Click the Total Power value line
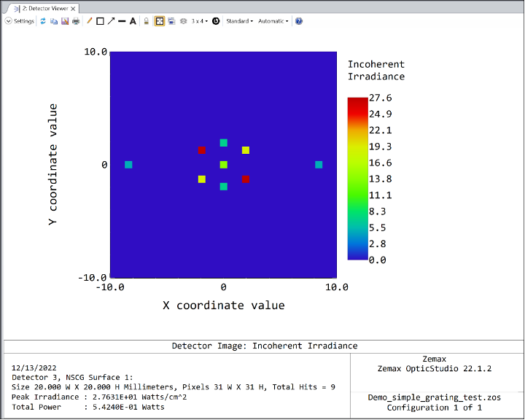The image size is (525, 420). click(88, 408)
